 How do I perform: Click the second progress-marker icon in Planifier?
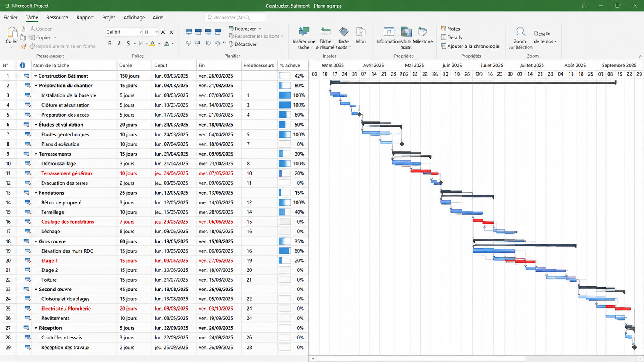(198, 32)
